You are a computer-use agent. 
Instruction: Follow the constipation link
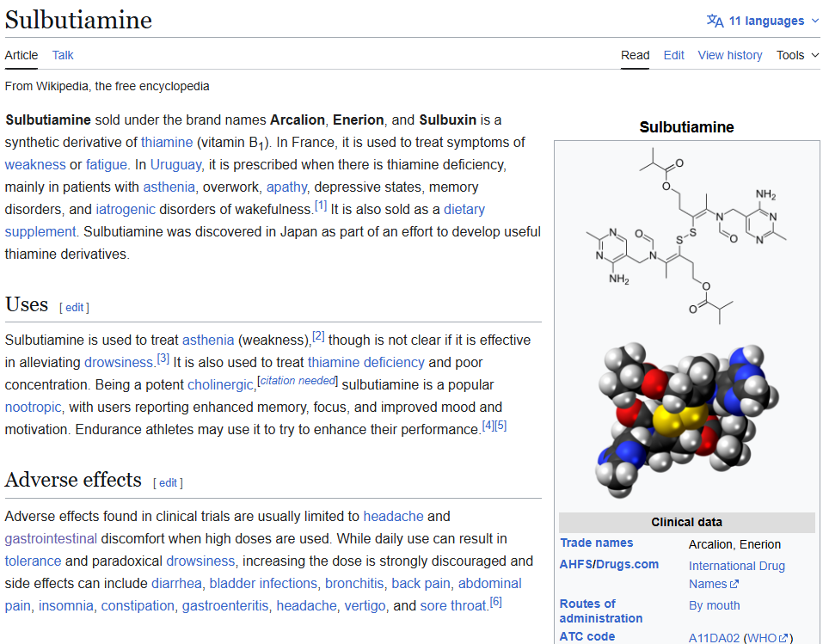[138, 606]
